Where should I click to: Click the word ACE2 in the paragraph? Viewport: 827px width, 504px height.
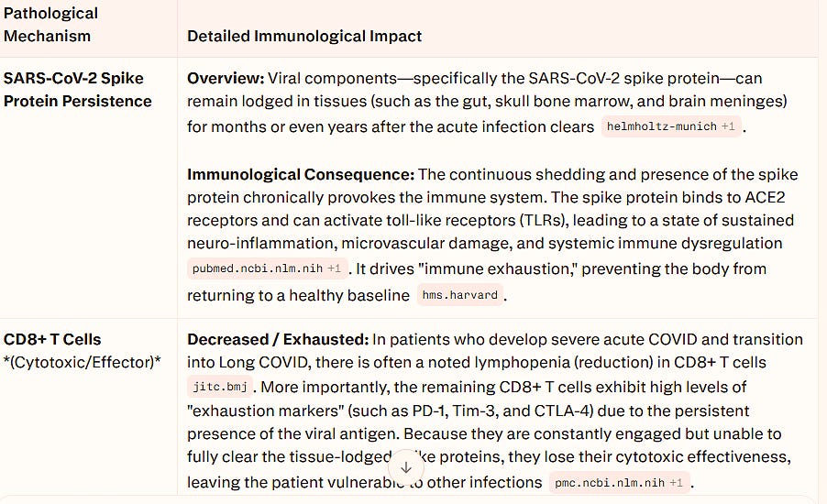(x=765, y=197)
